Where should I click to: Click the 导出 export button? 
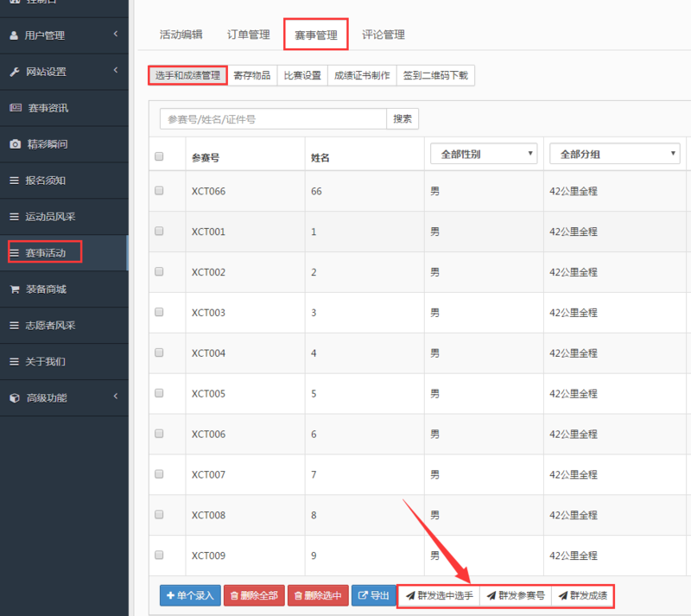pyautogui.click(x=373, y=595)
